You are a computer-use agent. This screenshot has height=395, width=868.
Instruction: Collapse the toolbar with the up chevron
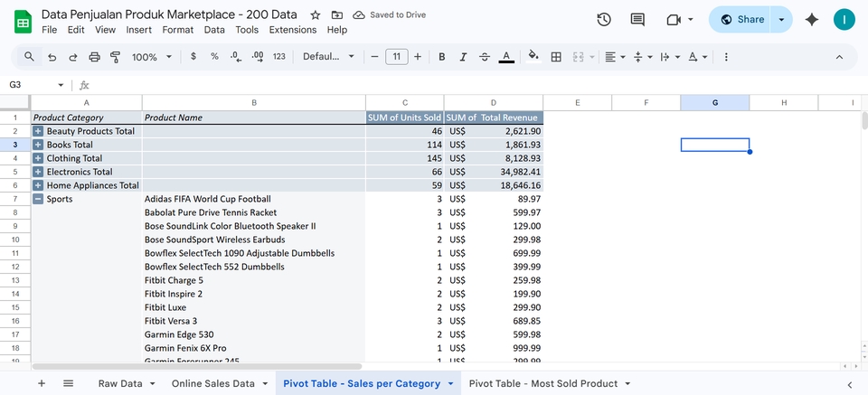(x=839, y=56)
